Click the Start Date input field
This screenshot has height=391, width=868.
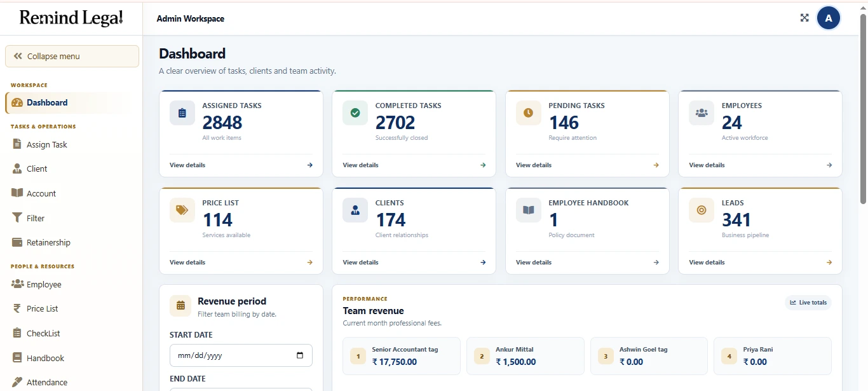point(241,355)
